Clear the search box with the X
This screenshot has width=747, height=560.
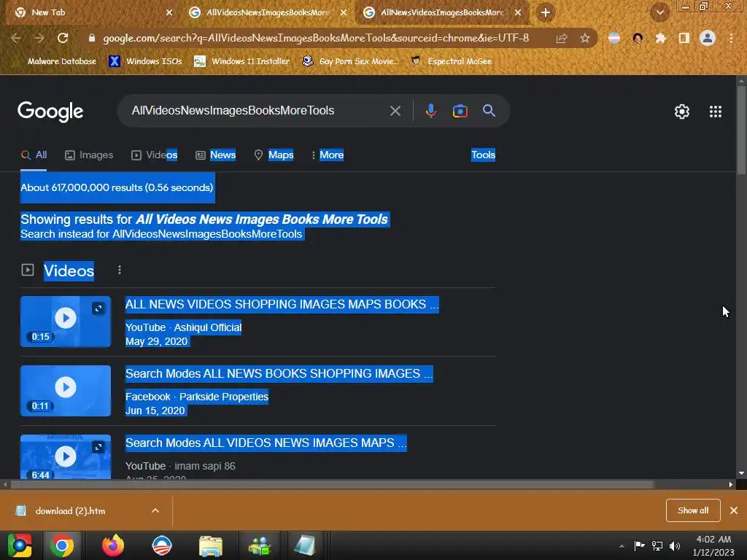395,111
